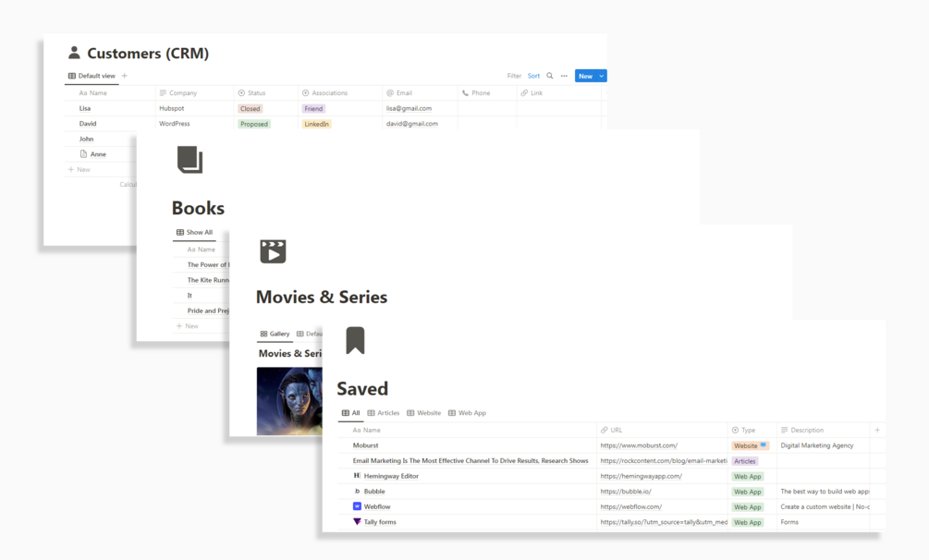Screen dimensions: 929x560
Task: Switch to the Website tab in Saved
Action: pyautogui.click(x=423, y=413)
